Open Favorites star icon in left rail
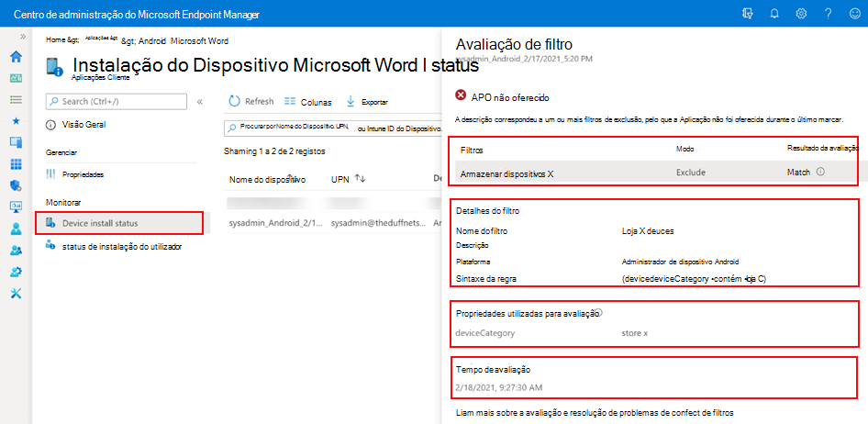The image size is (868, 424). pyautogui.click(x=16, y=120)
